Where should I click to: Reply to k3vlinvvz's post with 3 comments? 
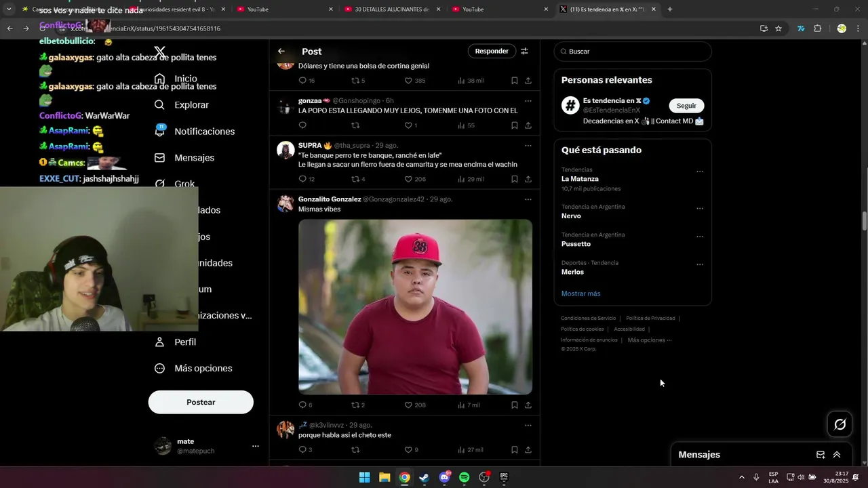pyautogui.click(x=305, y=450)
